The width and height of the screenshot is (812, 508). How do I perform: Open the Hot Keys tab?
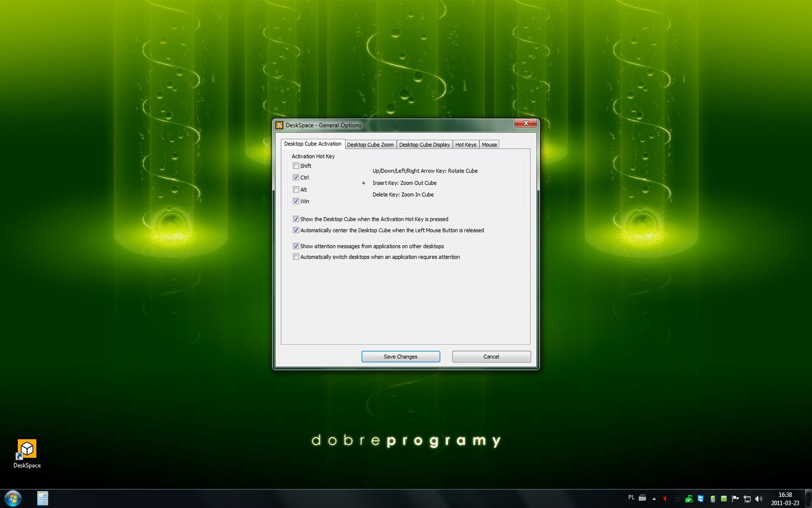(466, 145)
